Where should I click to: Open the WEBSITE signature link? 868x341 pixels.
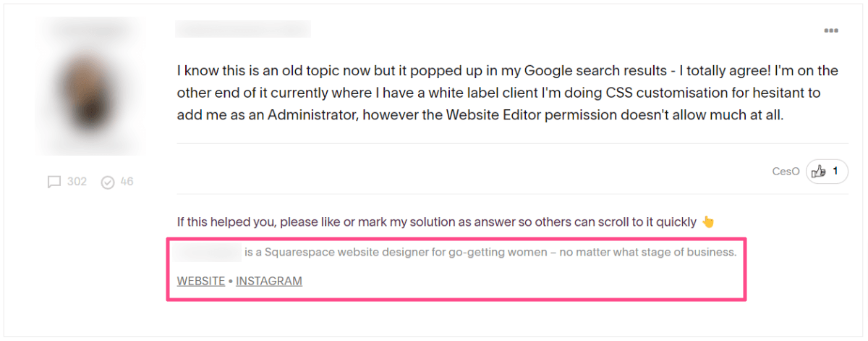(201, 281)
